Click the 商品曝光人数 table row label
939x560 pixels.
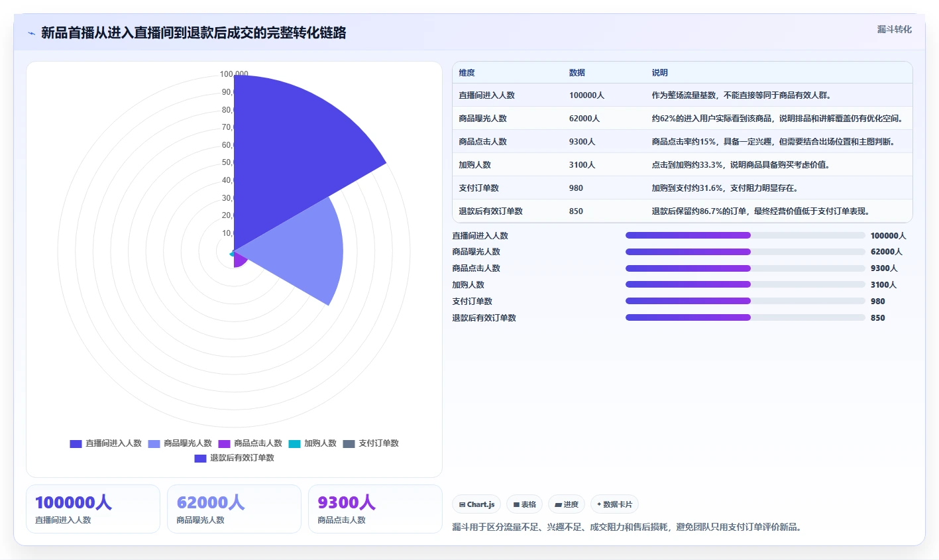[x=482, y=119]
